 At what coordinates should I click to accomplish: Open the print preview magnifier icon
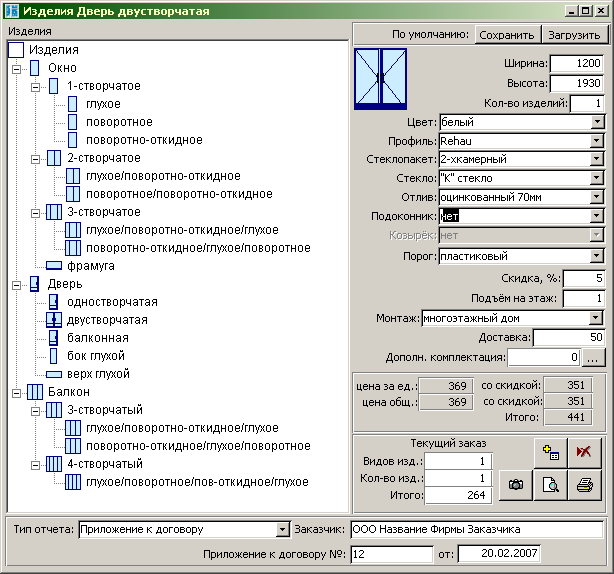pos(551,485)
